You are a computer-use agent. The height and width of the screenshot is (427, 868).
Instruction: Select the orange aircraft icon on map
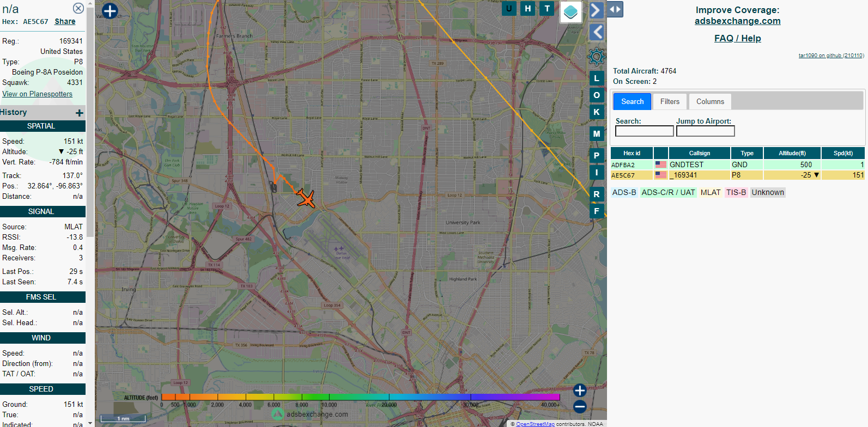coord(306,199)
